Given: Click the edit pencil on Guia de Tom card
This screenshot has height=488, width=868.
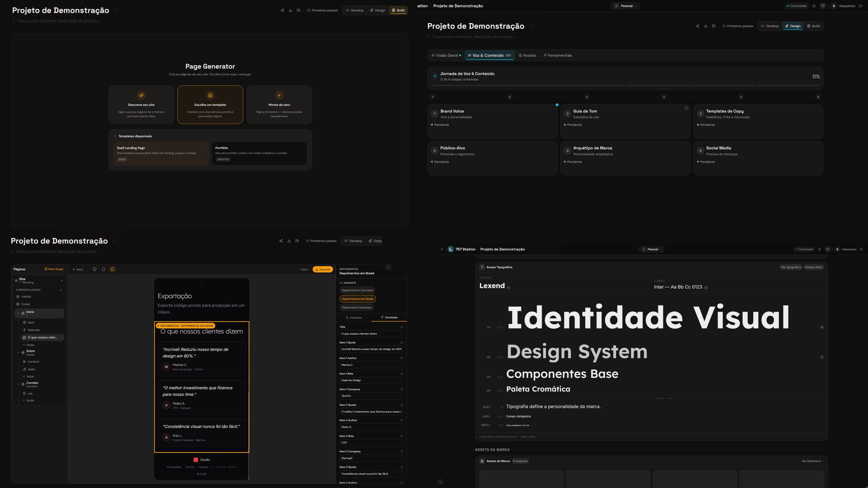Looking at the screenshot, I should point(686,108).
